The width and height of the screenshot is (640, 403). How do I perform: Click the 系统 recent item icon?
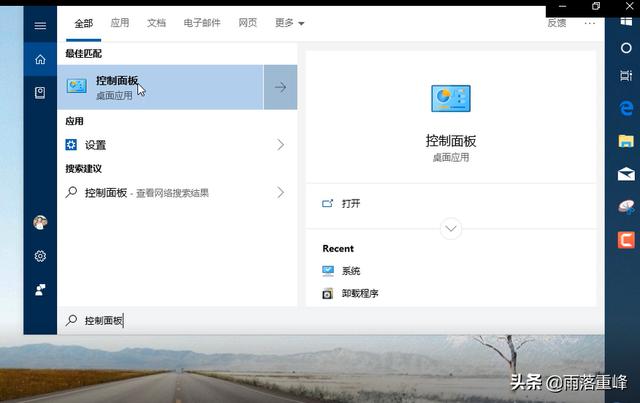[x=328, y=271]
